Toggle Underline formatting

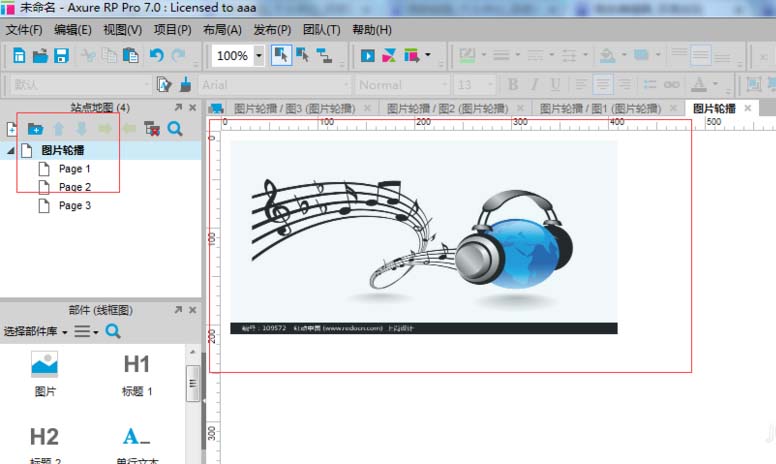555,85
